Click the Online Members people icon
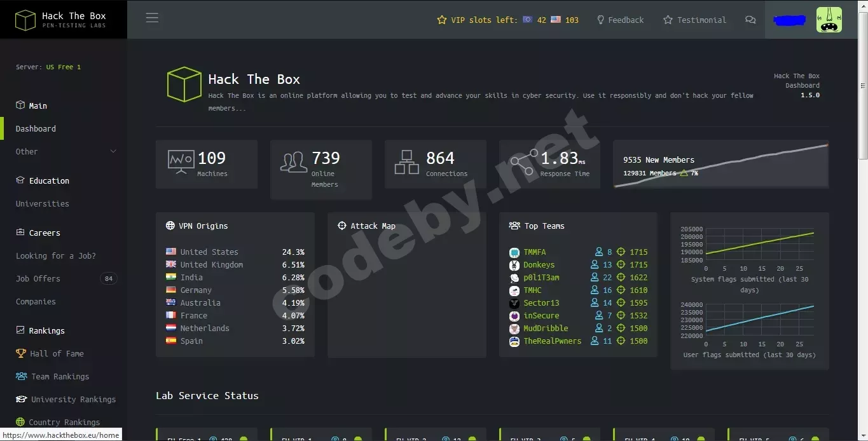Image resolution: width=868 pixels, height=441 pixels. point(294,161)
